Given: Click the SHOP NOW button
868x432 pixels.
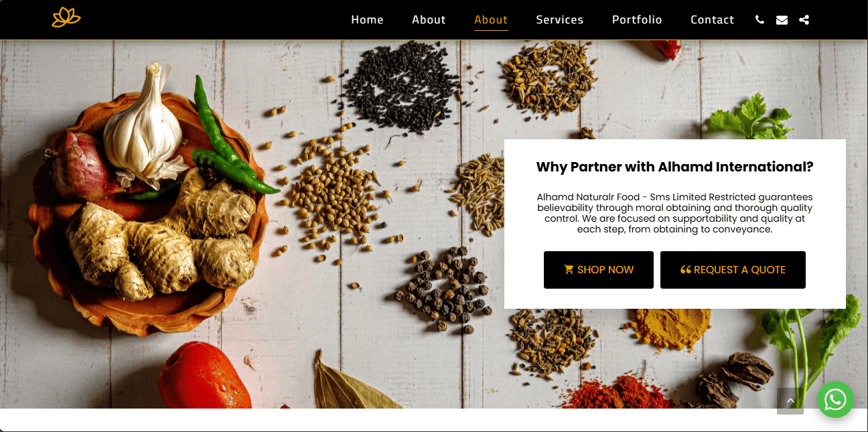Looking at the screenshot, I should point(599,270).
